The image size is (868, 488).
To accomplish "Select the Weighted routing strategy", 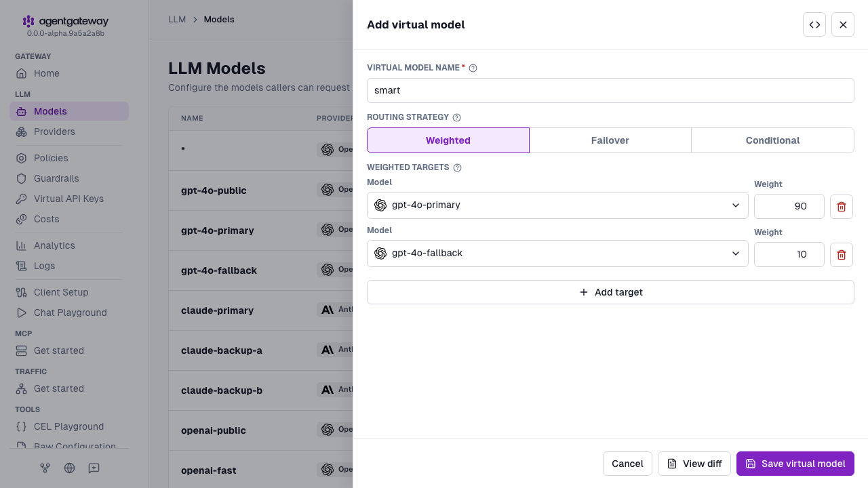I will (x=448, y=140).
